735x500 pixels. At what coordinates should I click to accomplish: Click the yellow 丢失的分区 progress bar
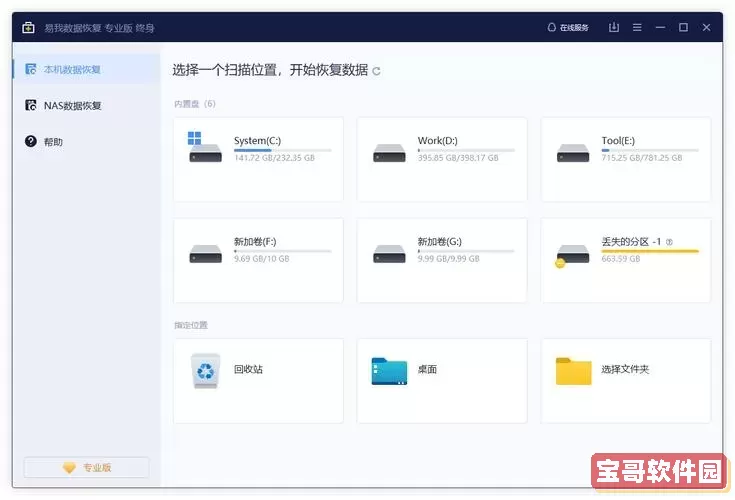650,252
